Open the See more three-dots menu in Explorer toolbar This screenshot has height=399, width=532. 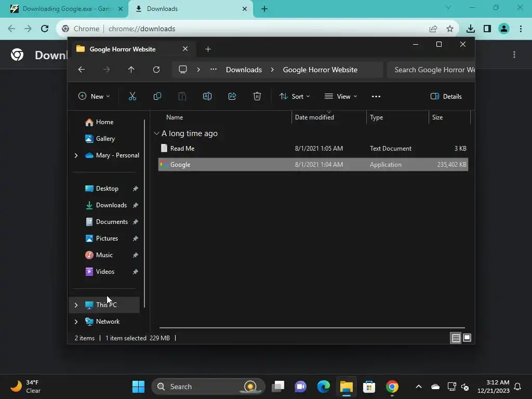tap(376, 96)
